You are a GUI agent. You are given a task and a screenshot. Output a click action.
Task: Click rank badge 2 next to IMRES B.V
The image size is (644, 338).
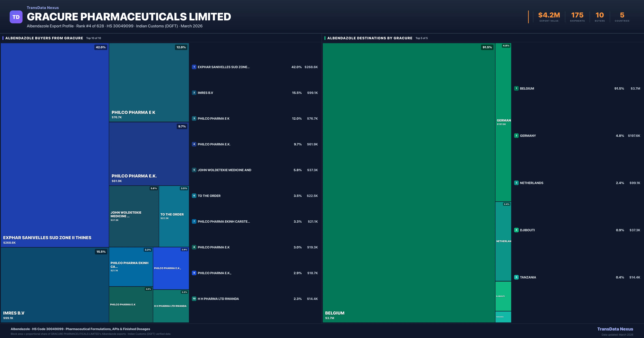click(194, 93)
